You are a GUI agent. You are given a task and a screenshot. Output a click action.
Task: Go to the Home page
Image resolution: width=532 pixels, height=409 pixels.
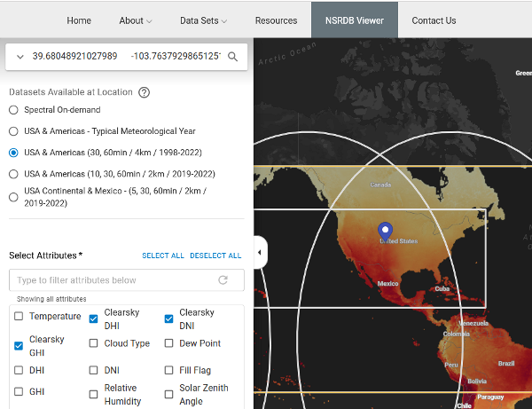point(79,20)
